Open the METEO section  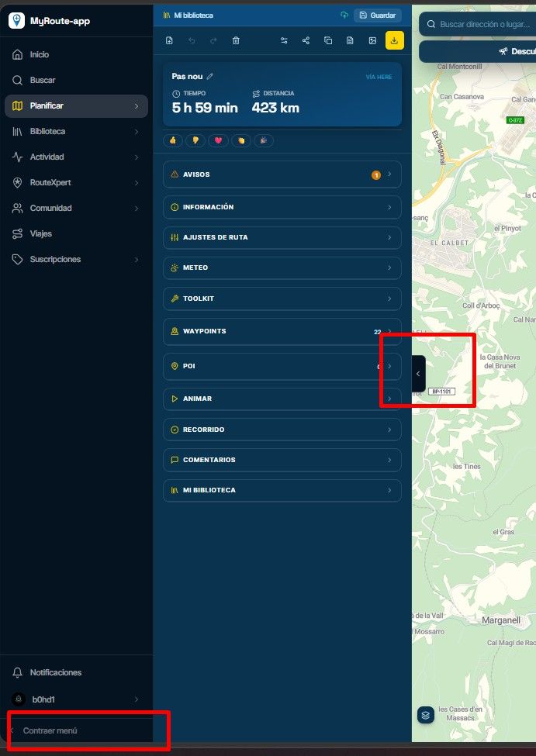[282, 268]
